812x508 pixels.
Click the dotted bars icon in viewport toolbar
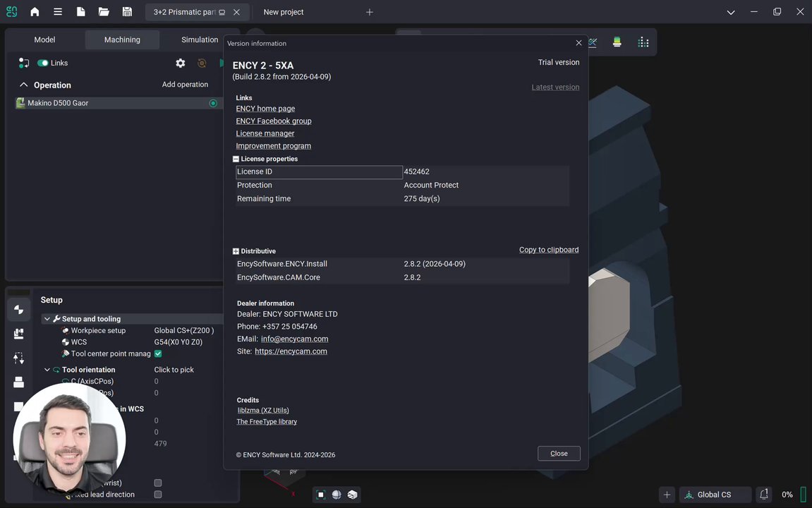pos(643,42)
